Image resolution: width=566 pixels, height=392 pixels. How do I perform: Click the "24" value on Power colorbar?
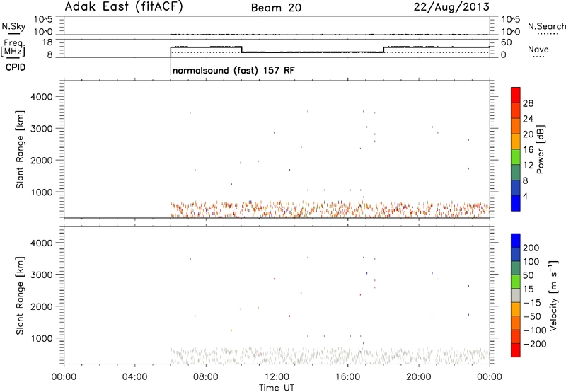click(528, 119)
